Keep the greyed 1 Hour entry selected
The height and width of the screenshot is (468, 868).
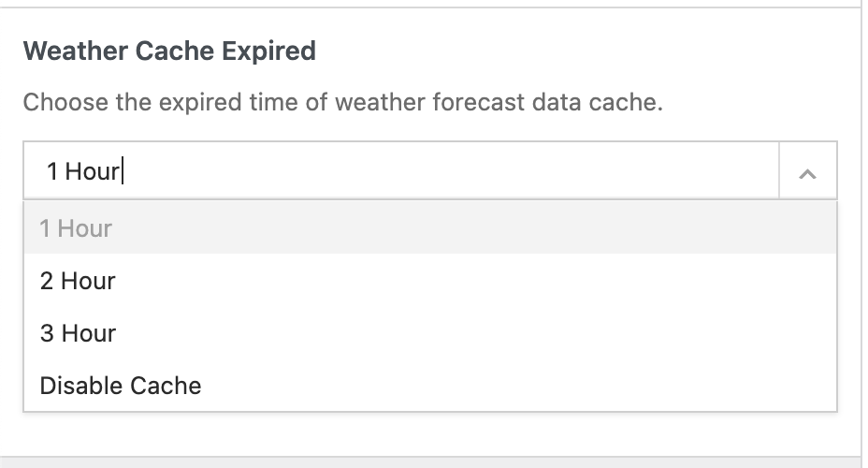(430, 228)
